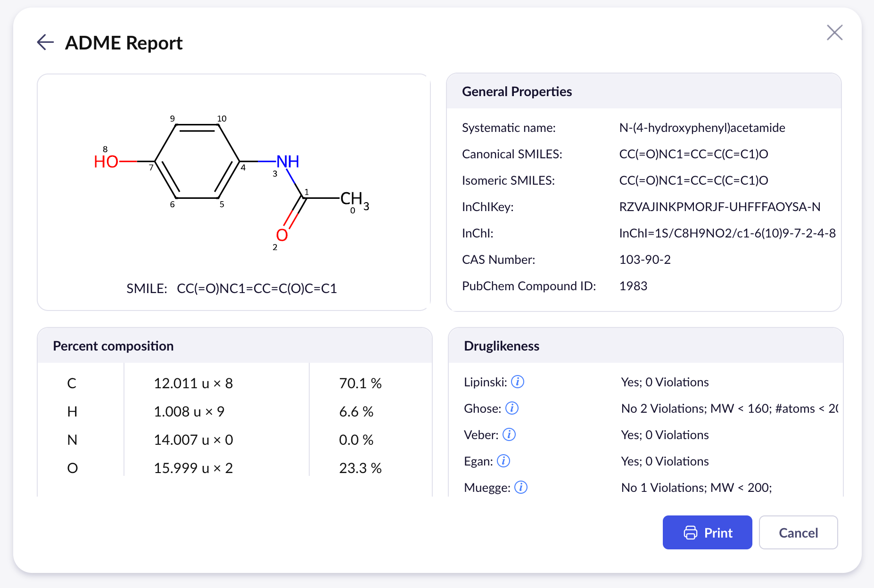Click the truncated InChI string value

[727, 233]
